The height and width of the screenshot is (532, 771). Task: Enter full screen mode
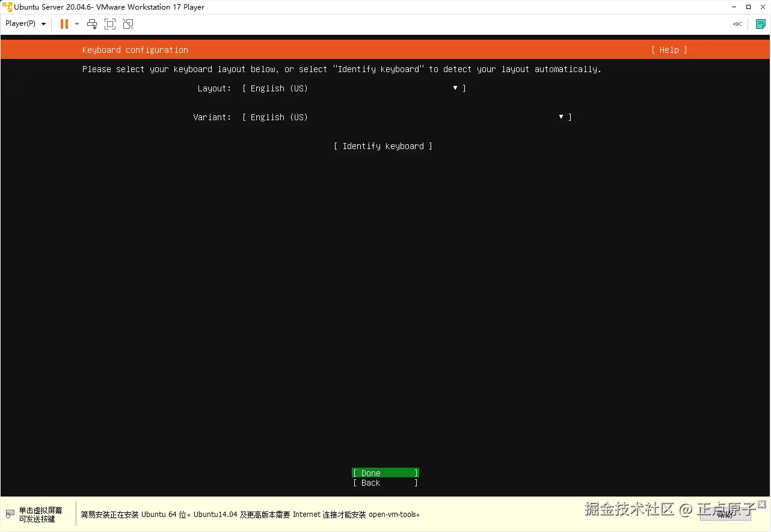110,24
